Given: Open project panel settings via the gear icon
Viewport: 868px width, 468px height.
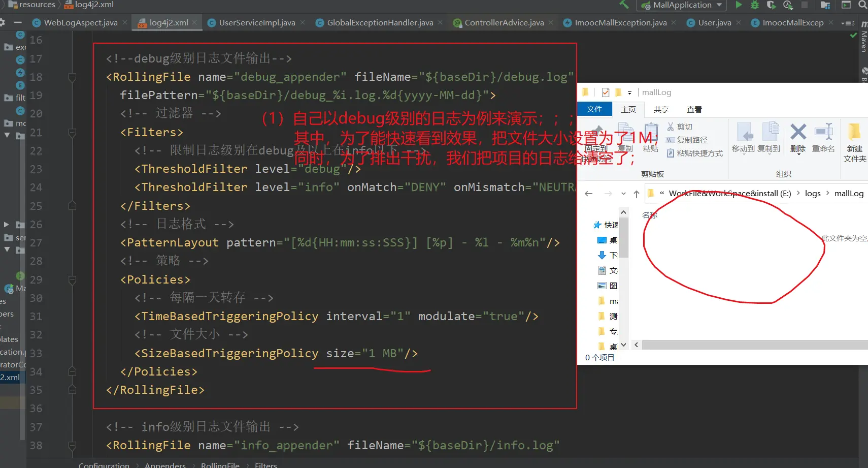Looking at the screenshot, I should click(3, 22).
